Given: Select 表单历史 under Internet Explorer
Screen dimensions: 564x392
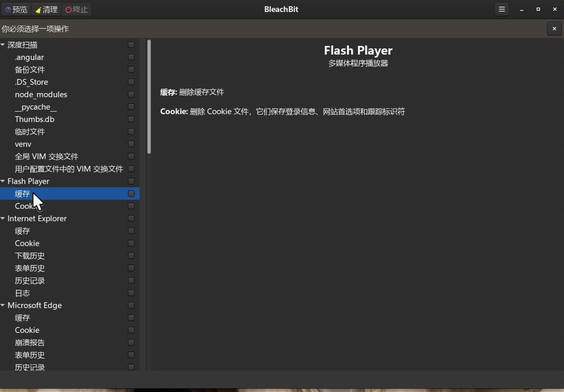Looking at the screenshot, I should (x=70, y=268).
